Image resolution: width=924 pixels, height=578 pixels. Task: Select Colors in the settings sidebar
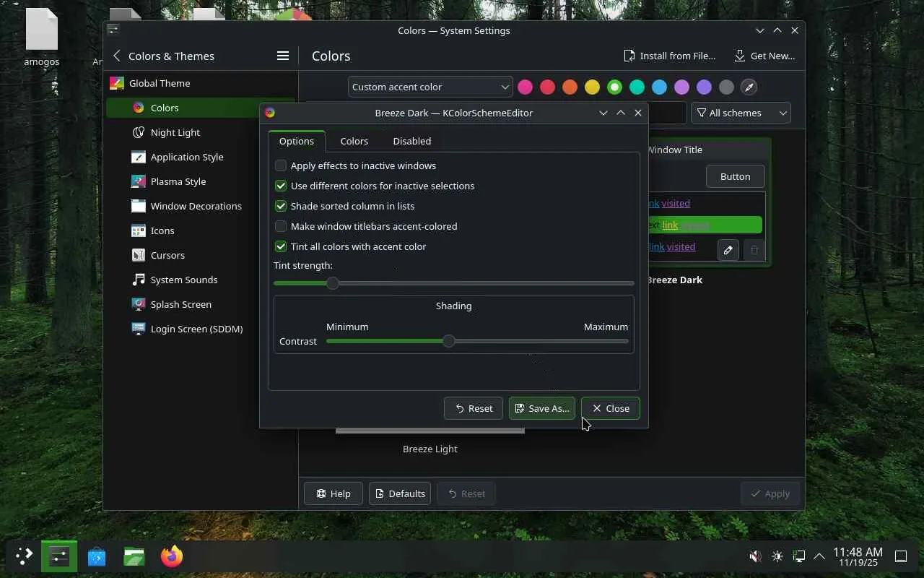click(201, 108)
